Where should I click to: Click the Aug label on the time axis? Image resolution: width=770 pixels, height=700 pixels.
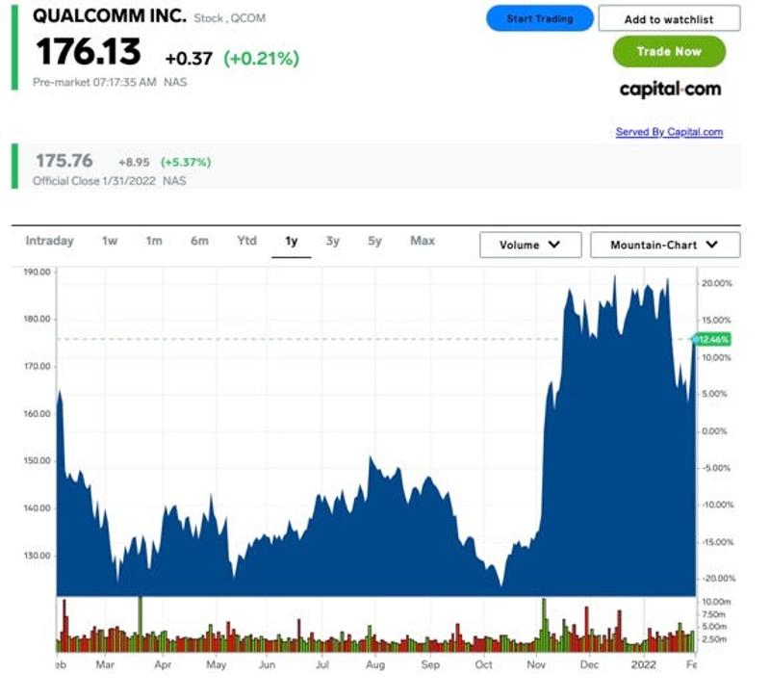[x=375, y=664]
